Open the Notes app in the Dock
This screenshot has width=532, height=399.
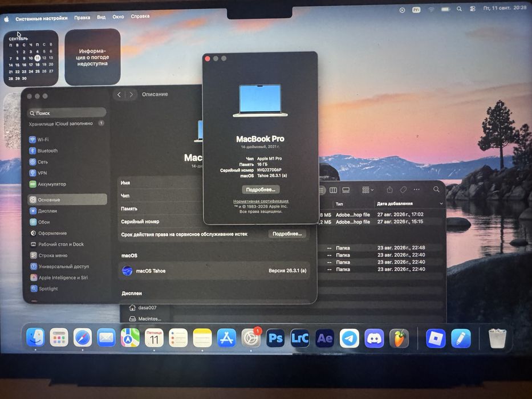pos(202,337)
